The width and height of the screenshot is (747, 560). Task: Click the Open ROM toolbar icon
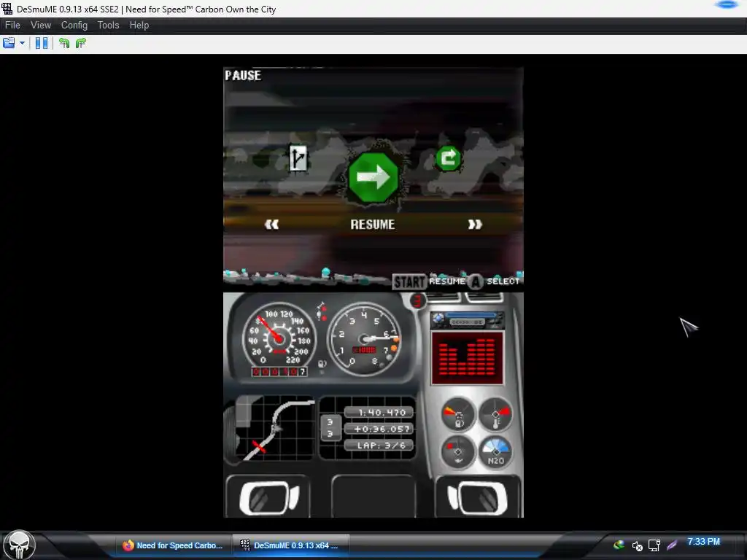(9, 43)
